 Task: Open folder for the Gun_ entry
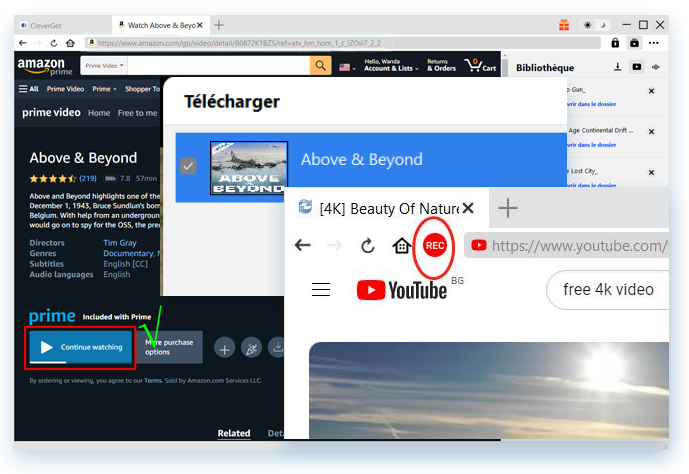tap(591, 104)
